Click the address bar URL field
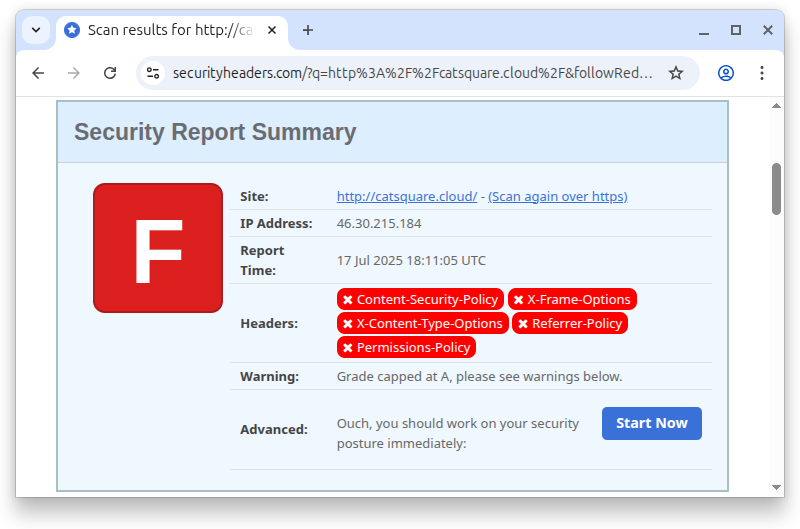The image size is (800, 529). [412, 73]
